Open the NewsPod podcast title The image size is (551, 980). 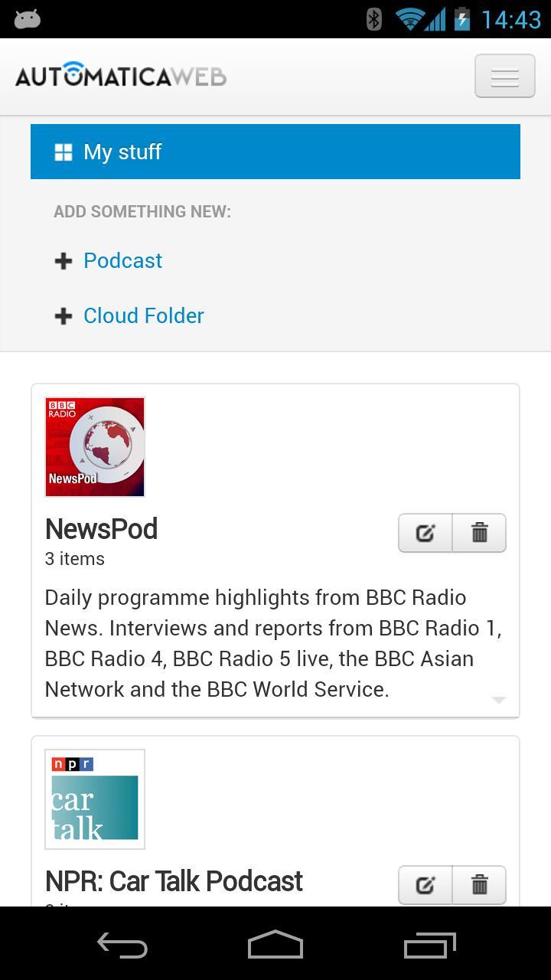[x=101, y=529]
